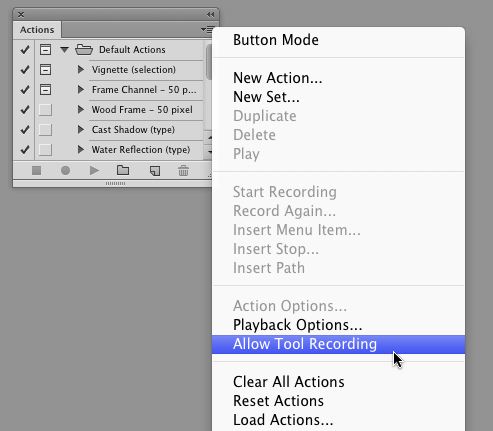
Task: Expand the Cast Shadow (type) action
Action: pyautogui.click(x=81, y=129)
